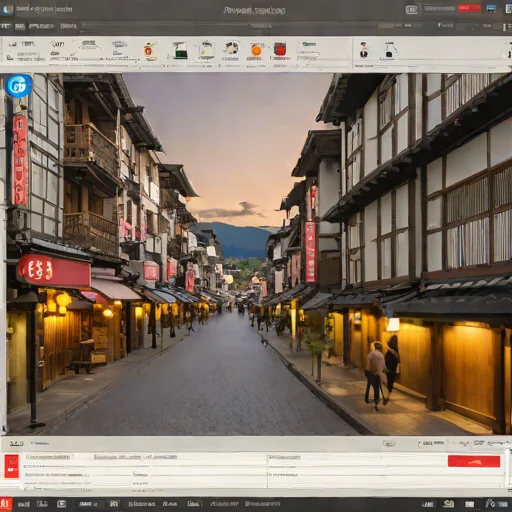This screenshot has height=512, width=512.
Task: Click the blue circular badge over the photo
Action: [19, 86]
